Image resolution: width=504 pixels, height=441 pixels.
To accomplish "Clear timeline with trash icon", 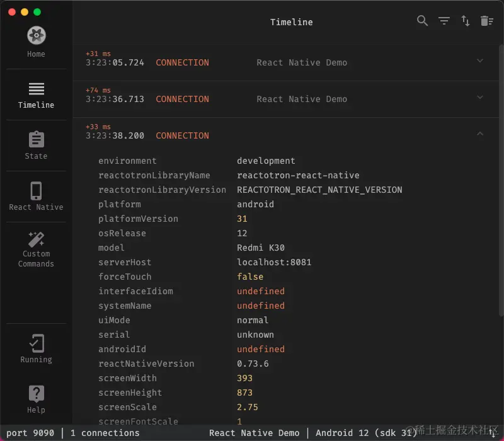I will [486, 21].
